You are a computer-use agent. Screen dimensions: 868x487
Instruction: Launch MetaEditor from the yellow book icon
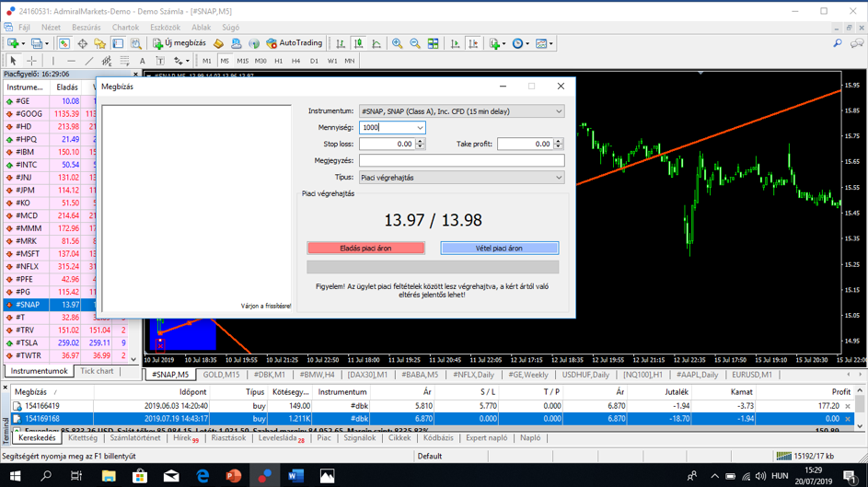(x=219, y=43)
